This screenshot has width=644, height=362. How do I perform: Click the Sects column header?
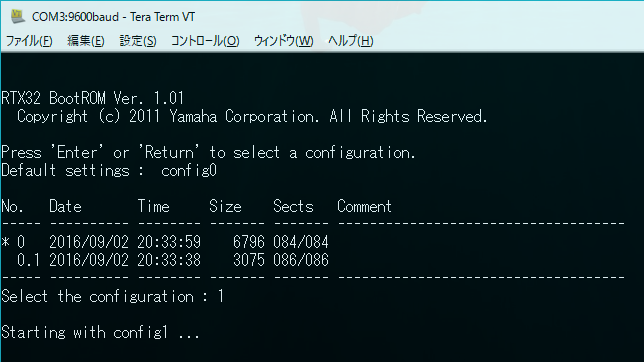(293, 206)
